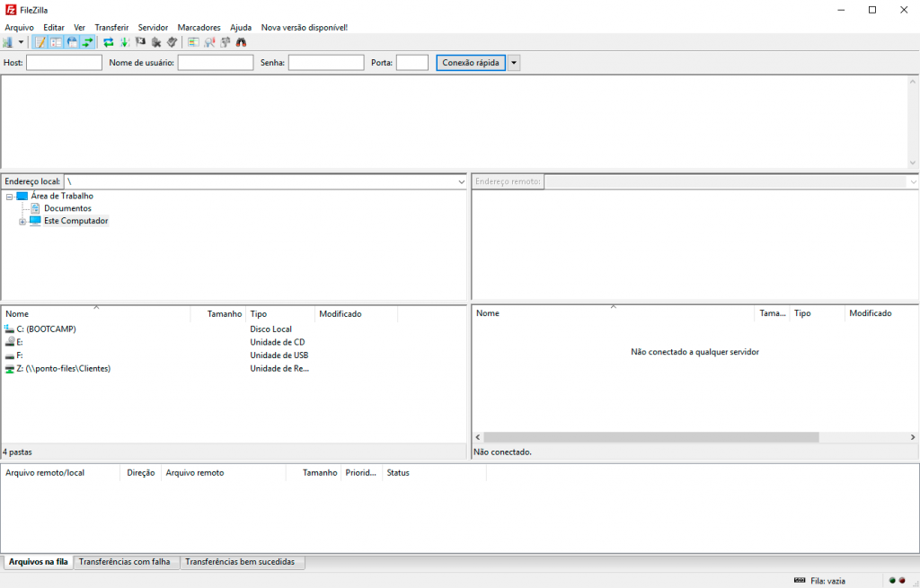
Task: Open the Site Manager dropdown arrow
Action: pos(21,42)
